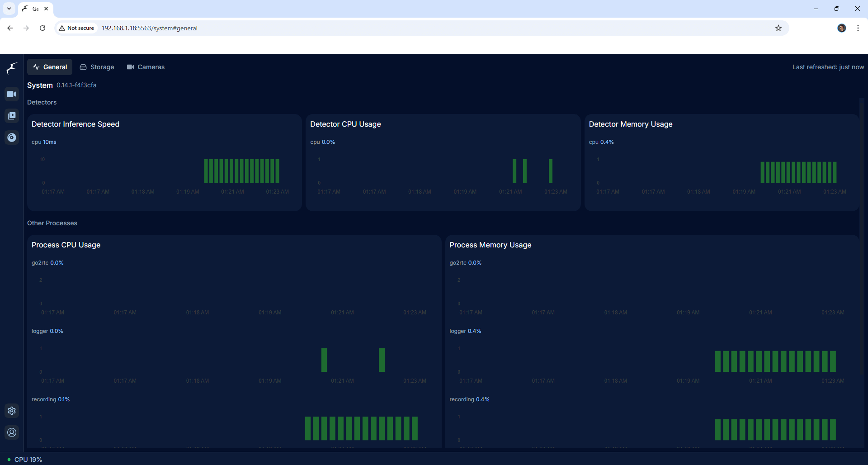868x465 pixels.
Task: Click the Storage tab drive icon
Action: pyautogui.click(x=83, y=67)
